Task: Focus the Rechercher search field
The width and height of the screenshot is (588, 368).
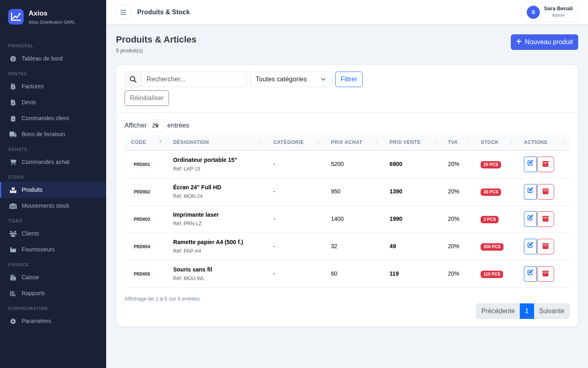Action: 194,79
